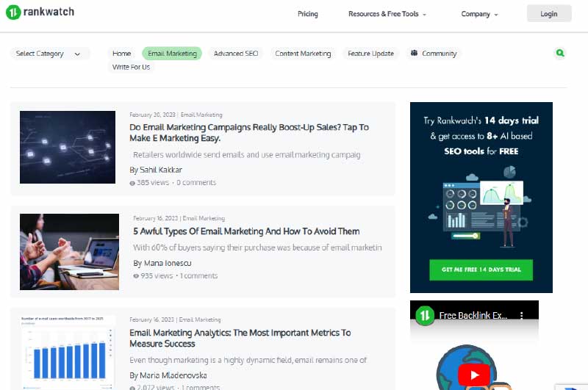Open article Do Email Marketing Campaigns Really Boost-Up Sales
Viewport: 588px width, 390px height.
(249, 133)
